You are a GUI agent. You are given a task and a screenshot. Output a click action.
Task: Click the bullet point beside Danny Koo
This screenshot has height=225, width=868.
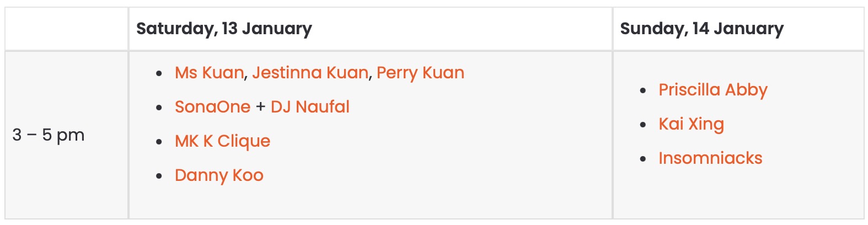(159, 176)
